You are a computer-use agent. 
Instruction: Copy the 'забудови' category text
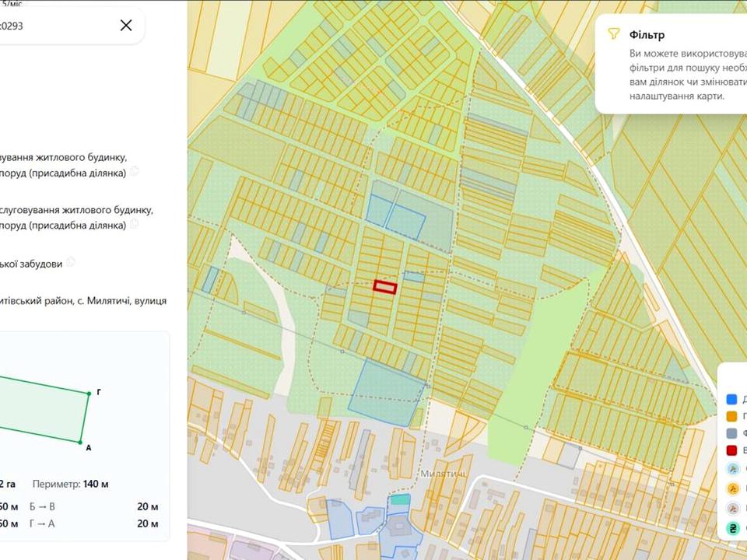pos(71,262)
